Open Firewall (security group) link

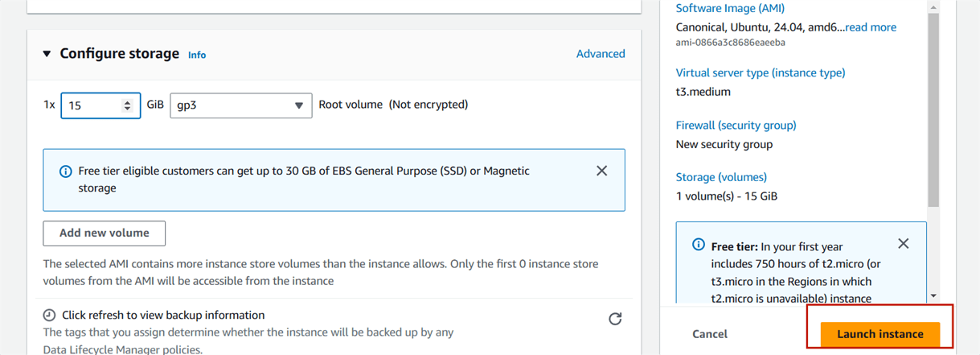(x=736, y=126)
